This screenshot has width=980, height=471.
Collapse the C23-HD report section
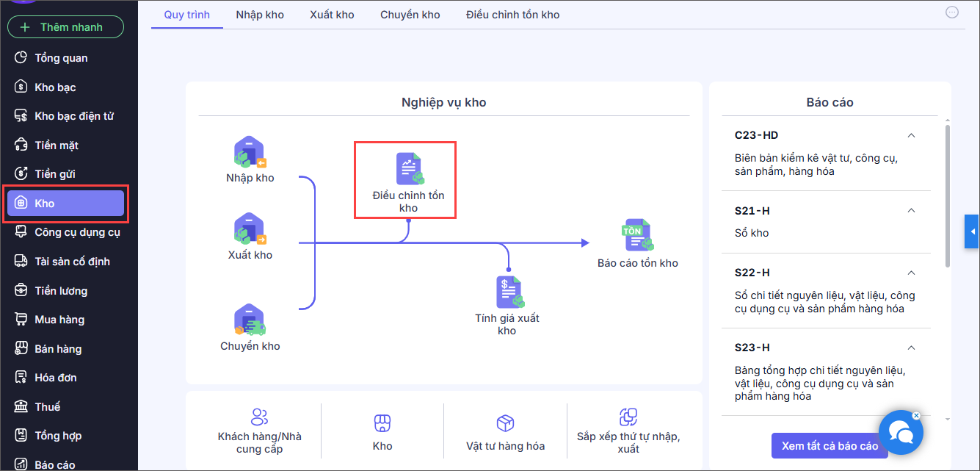pos(911,135)
